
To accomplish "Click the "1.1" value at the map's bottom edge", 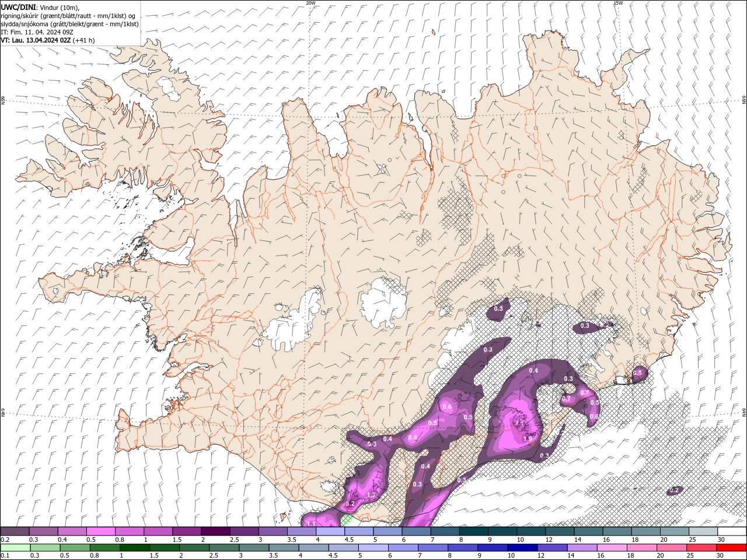I will click(x=311, y=524).
